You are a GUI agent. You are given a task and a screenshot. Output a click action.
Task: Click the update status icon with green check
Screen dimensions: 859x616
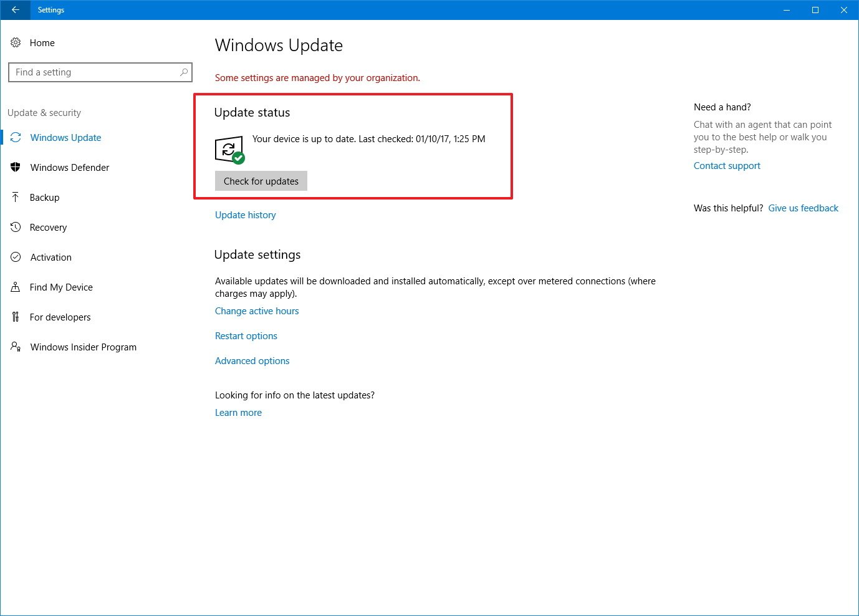pyautogui.click(x=229, y=150)
